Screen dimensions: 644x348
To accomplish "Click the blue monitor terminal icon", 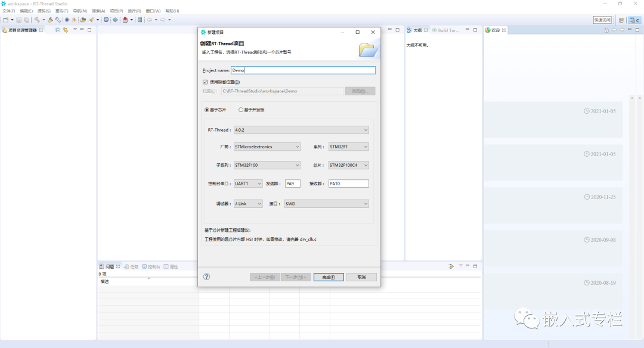I will 106,20.
